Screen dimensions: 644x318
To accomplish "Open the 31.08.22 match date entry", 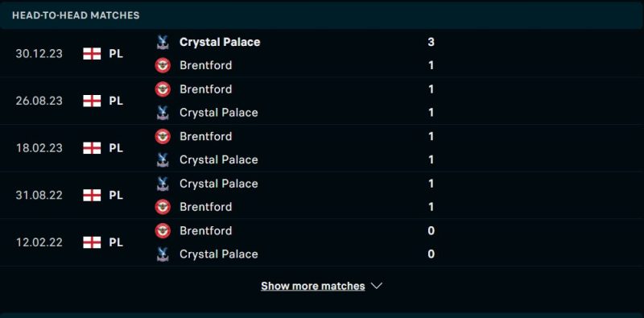I will pos(39,195).
